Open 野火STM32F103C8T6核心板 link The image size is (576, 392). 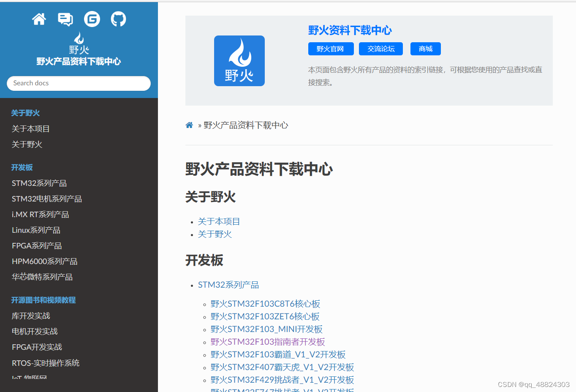tap(265, 304)
